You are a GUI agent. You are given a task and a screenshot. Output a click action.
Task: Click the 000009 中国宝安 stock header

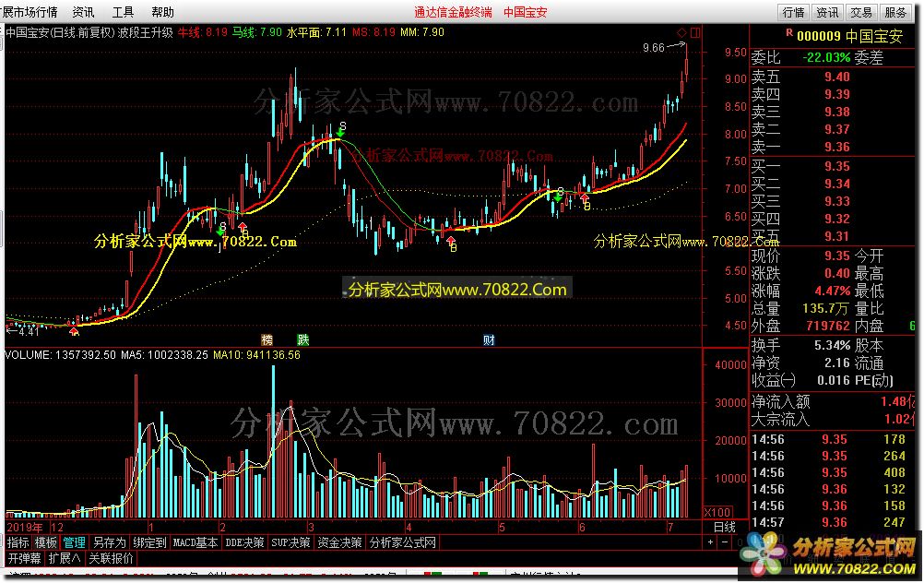pyautogui.click(x=849, y=36)
